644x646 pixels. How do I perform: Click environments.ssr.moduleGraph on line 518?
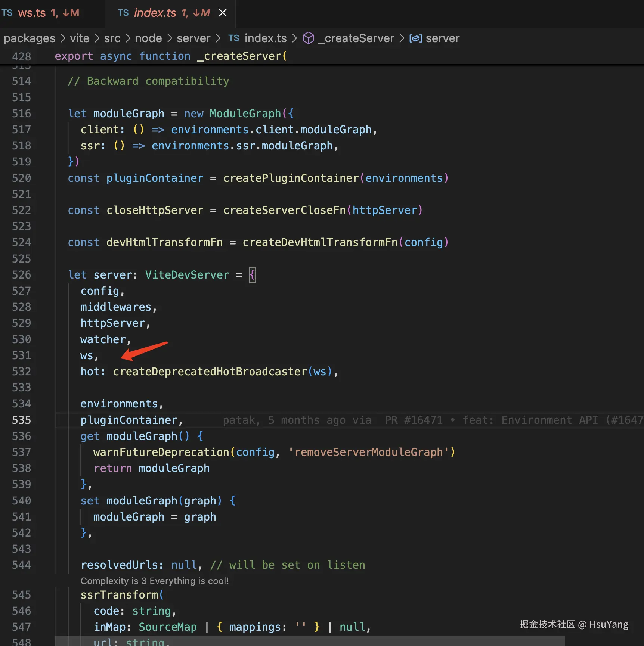click(x=242, y=146)
